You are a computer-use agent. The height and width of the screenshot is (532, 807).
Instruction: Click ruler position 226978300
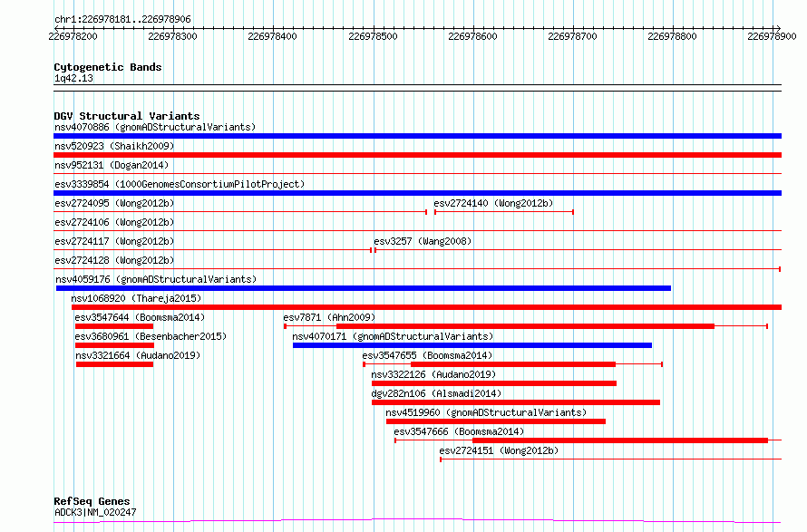pos(172,36)
